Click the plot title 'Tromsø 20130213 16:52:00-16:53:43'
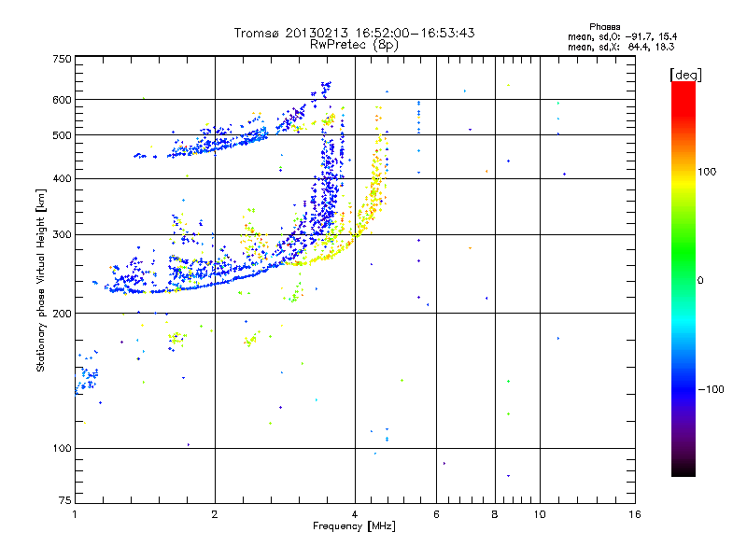Image resolution: width=747 pixels, height=560 pixels. pyautogui.click(x=354, y=33)
